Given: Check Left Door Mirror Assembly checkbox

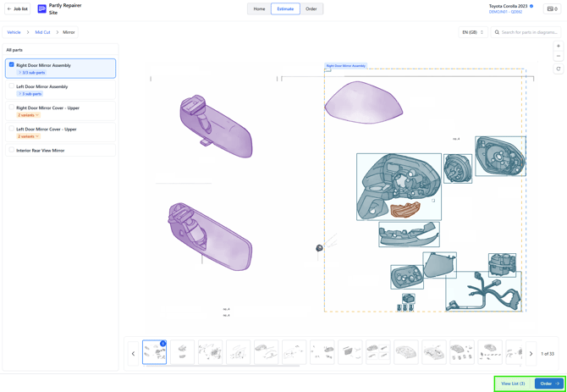Looking at the screenshot, I should pos(12,86).
